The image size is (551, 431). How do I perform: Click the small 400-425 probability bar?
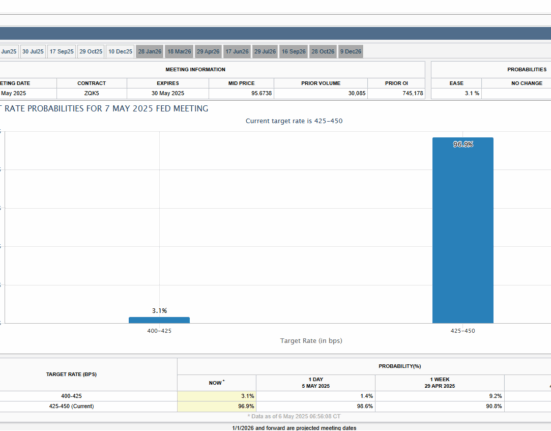coord(159,320)
